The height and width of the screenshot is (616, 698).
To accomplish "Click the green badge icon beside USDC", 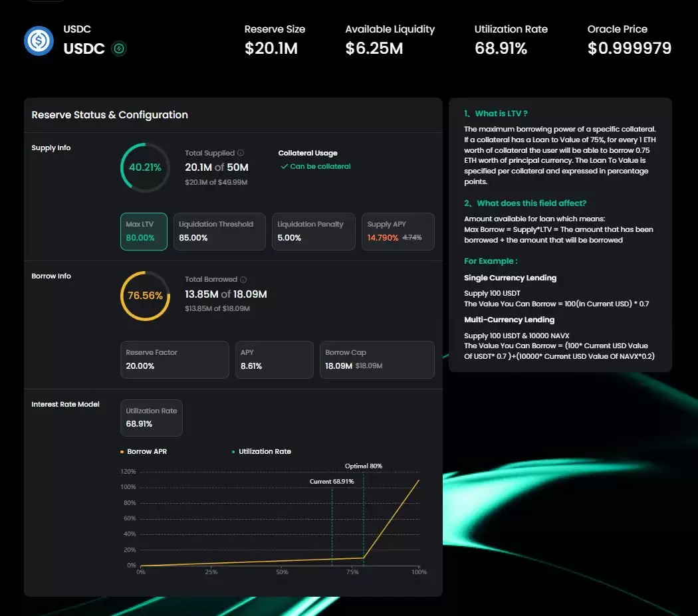I will click(x=119, y=49).
